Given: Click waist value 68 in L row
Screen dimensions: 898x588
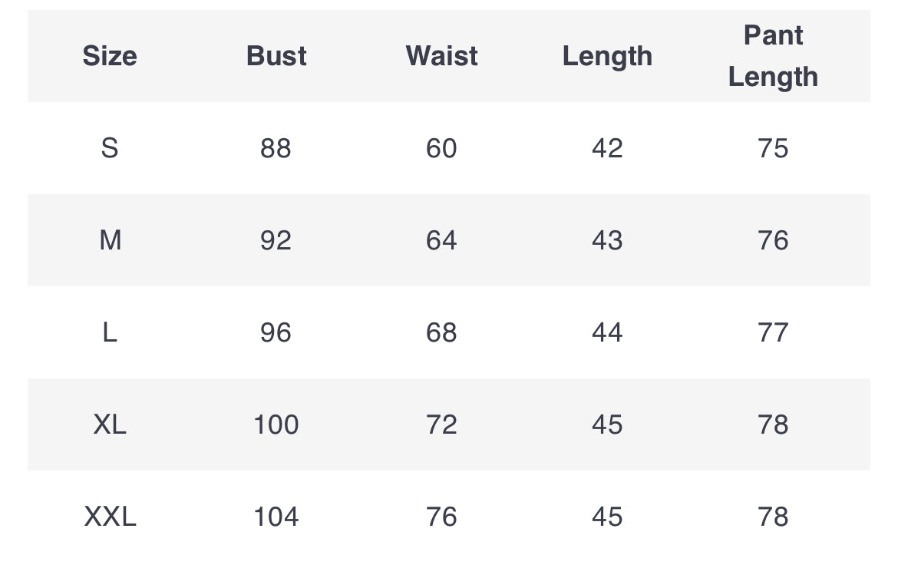Looking at the screenshot, I should point(441,332).
